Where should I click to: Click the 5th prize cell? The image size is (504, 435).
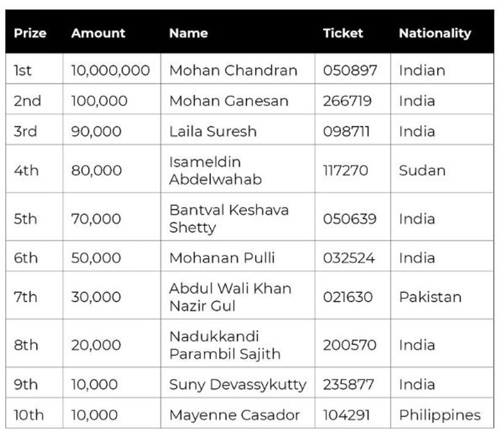[25, 219]
